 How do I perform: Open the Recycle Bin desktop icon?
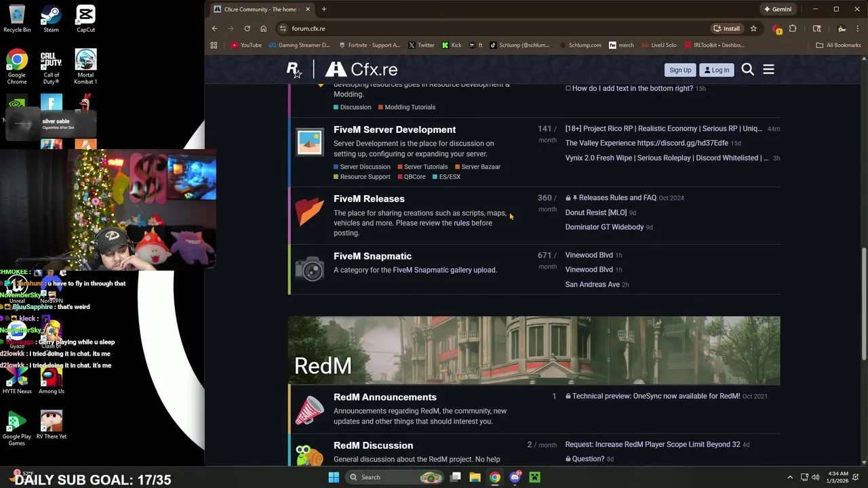17,19
